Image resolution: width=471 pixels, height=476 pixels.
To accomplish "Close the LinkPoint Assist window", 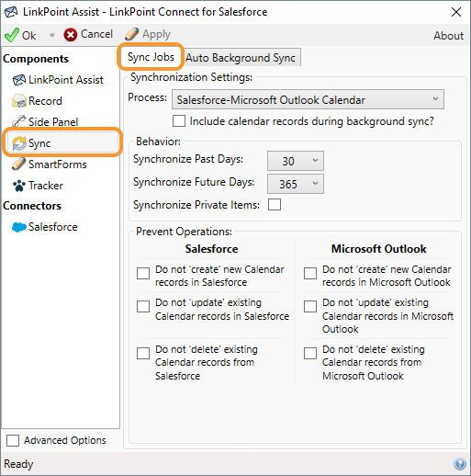I will pos(456,12).
